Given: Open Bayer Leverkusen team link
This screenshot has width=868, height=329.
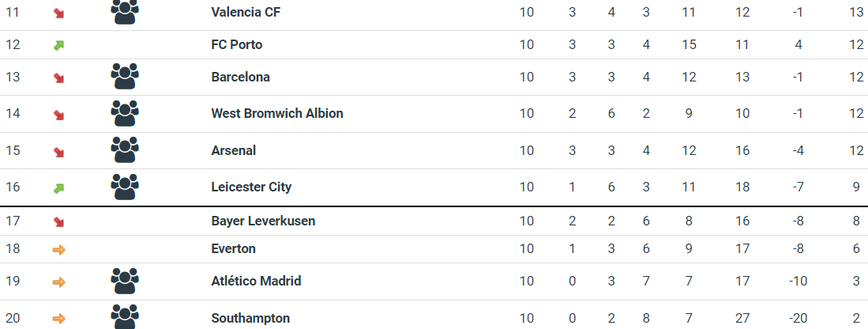Looking at the screenshot, I should [263, 221].
